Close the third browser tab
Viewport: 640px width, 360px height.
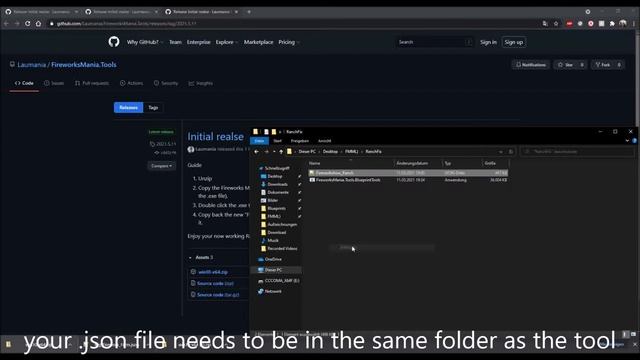(236, 12)
